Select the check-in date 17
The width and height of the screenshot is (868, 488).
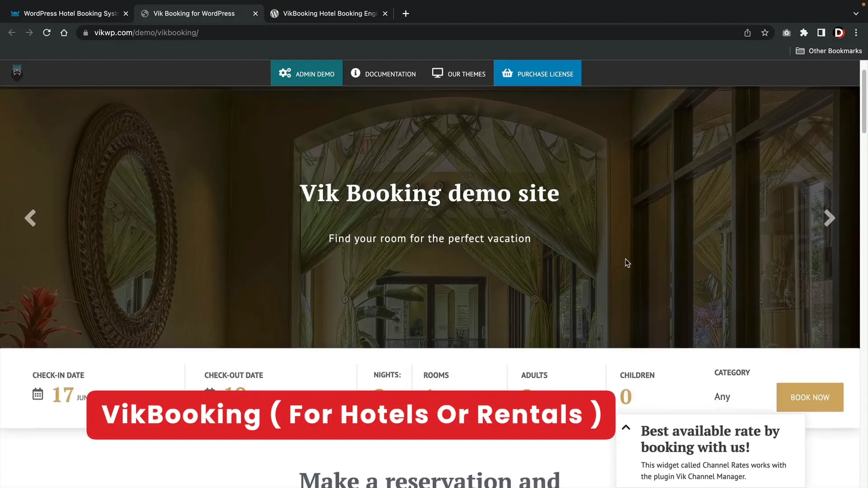tap(63, 395)
